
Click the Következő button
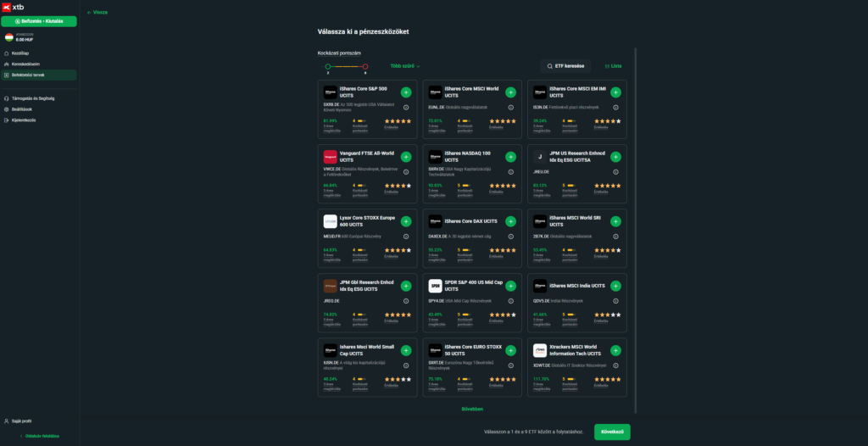point(612,432)
